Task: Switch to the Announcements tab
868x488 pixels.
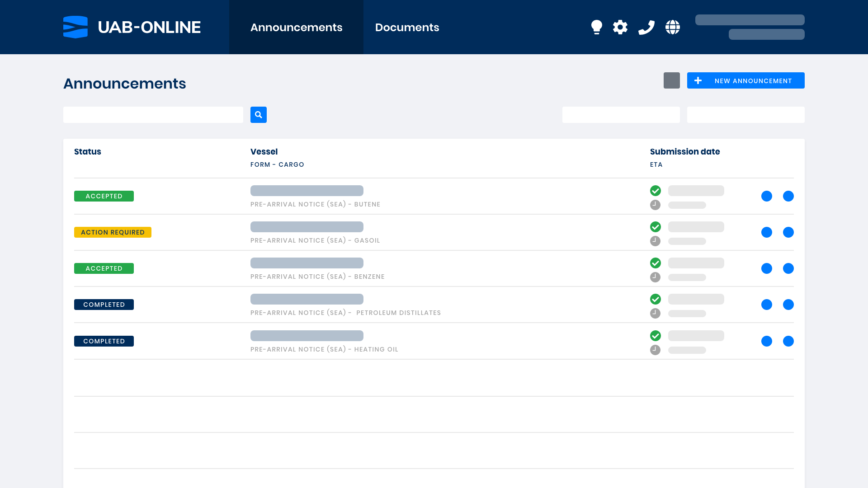Action: (297, 27)
